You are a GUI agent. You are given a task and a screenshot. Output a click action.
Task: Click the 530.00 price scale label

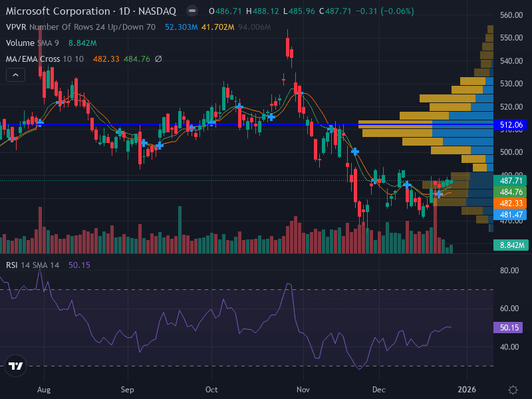[511, 84]
